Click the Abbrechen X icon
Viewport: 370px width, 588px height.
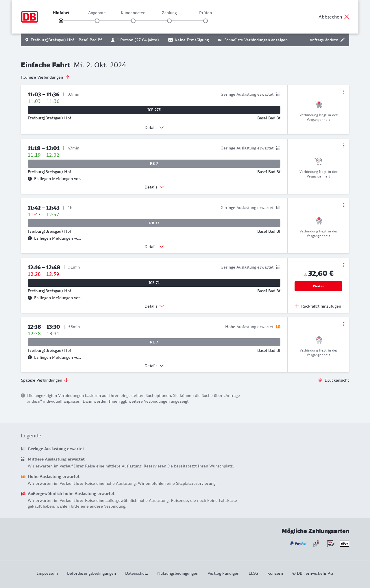pyautogui.click(x=347, y=17)
